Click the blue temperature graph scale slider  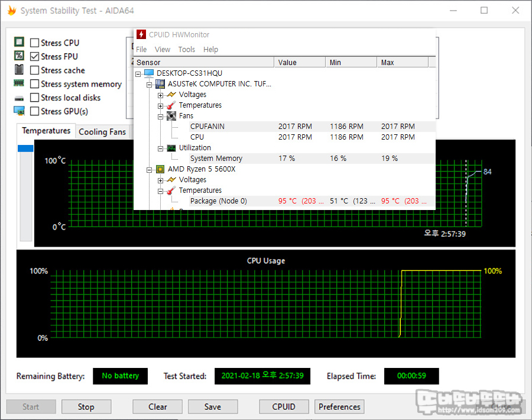25,148
